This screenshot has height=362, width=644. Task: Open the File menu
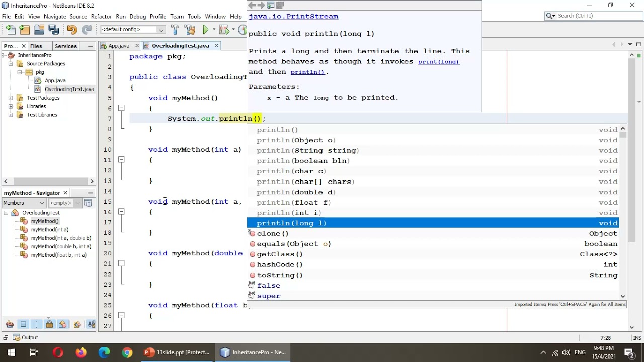pyautogui.click(x=6, y=16)
